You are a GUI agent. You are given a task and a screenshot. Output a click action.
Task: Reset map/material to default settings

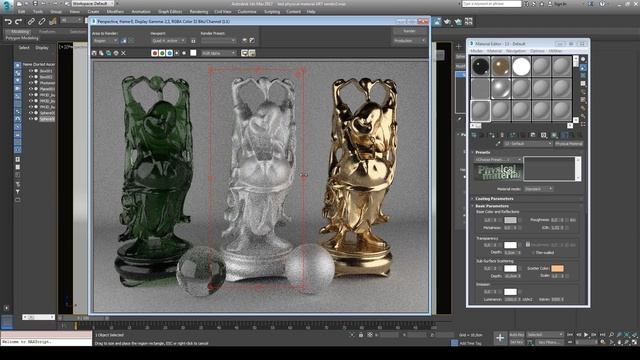coord(502,135)
